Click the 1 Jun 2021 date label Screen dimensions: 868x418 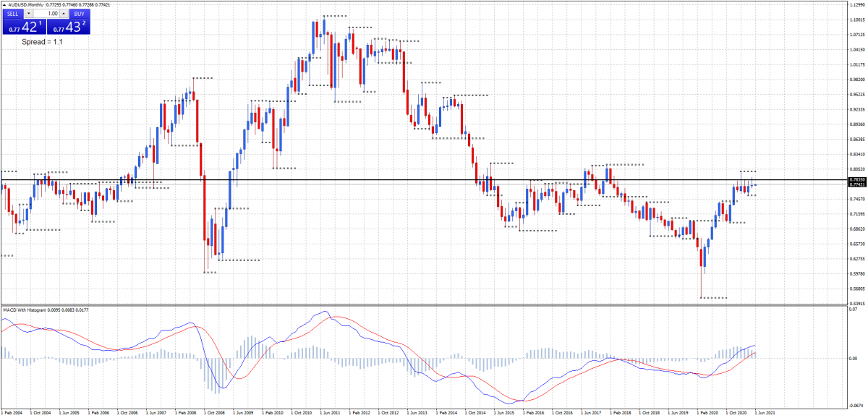point(764,414)
